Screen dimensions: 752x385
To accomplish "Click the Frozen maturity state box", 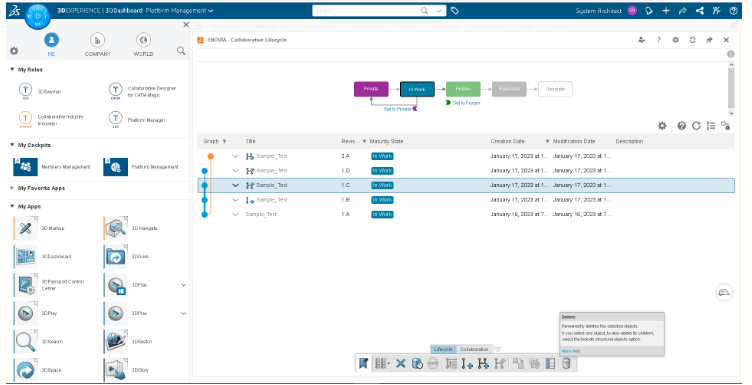I will pos(463,89).
